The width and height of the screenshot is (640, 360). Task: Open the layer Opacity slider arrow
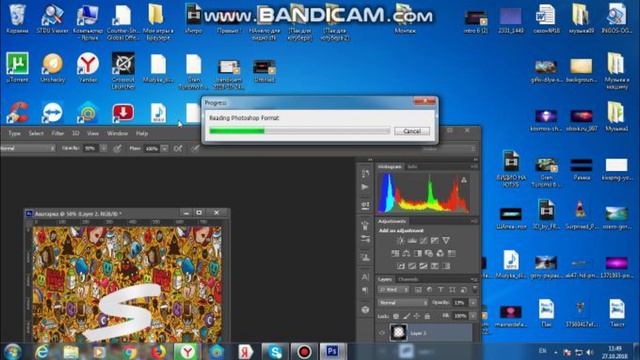click(473, 303)
